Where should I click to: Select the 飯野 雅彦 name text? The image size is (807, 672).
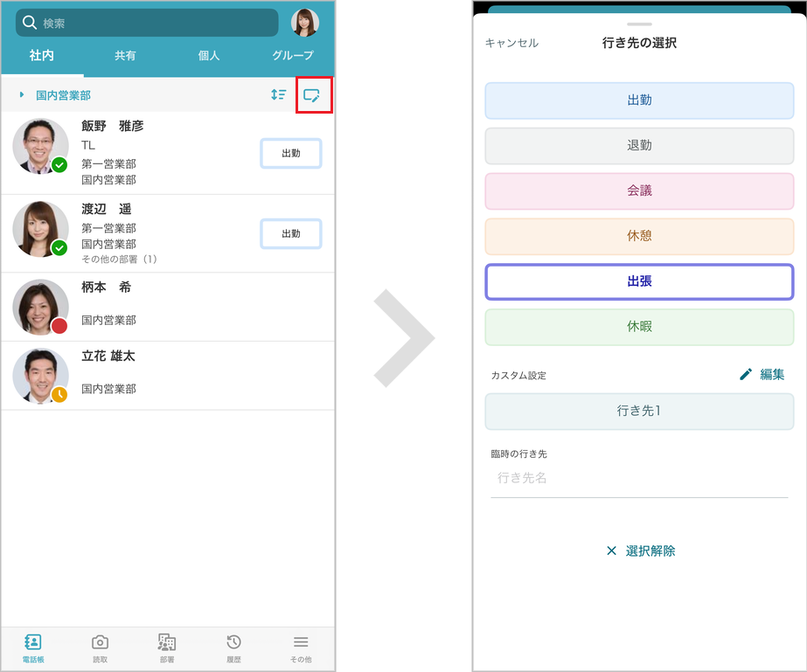coord(112,126)
